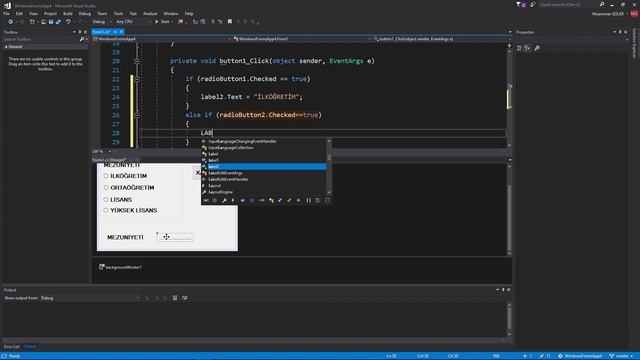640x360 pixels.
Task: Pin the Toolbox panel with the pushpin icon
Action: click(x=80, y=32)
